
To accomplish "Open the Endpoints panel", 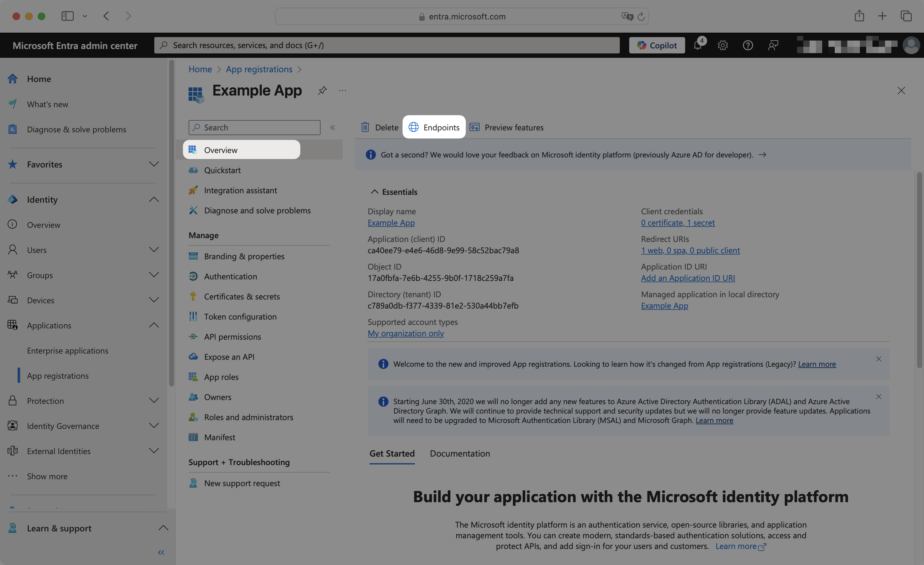I will 434,127.
